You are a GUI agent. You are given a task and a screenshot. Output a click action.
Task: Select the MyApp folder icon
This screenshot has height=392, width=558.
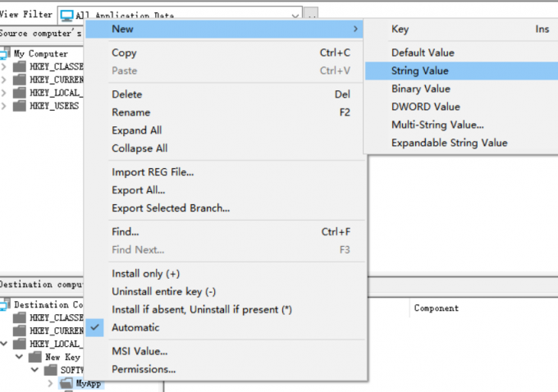click(67, 383)
